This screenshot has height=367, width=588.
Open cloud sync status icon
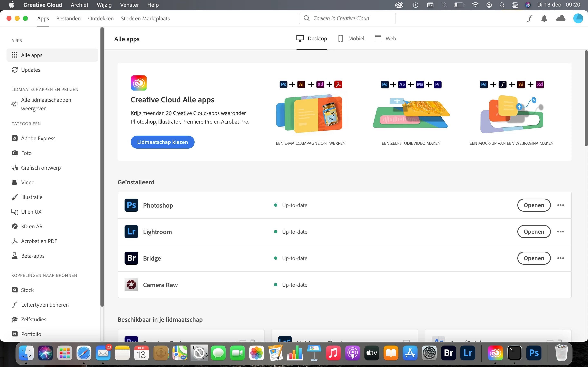coord(561,18)
